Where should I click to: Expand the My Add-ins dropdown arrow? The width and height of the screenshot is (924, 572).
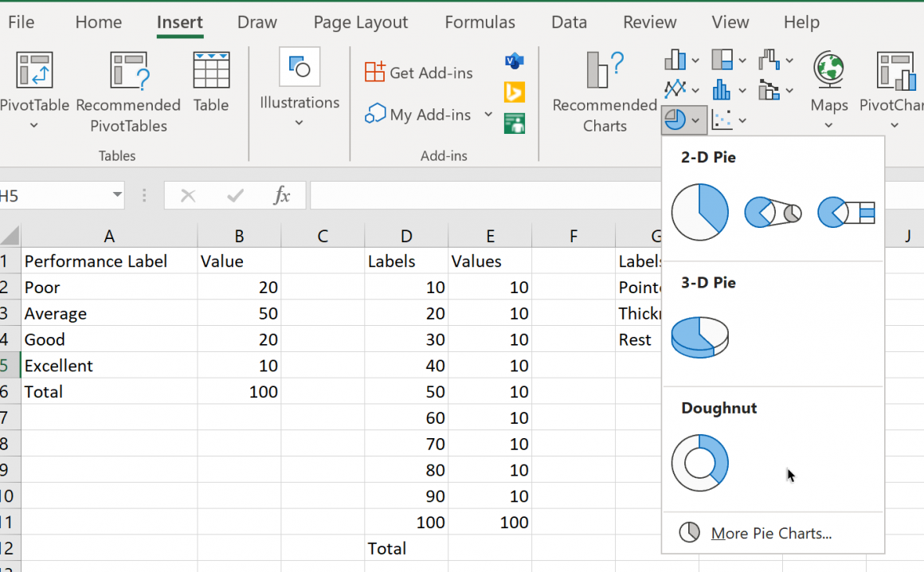[x=487, y=115]
